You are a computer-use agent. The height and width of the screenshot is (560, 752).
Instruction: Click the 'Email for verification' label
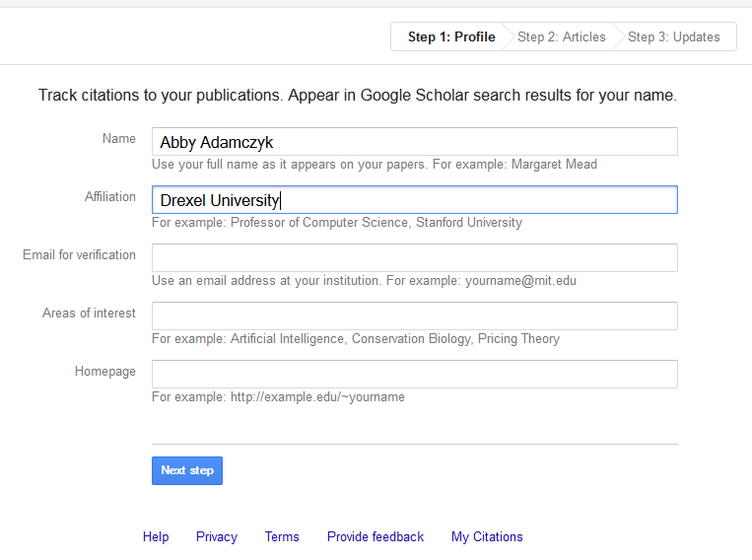pos(79,254)
